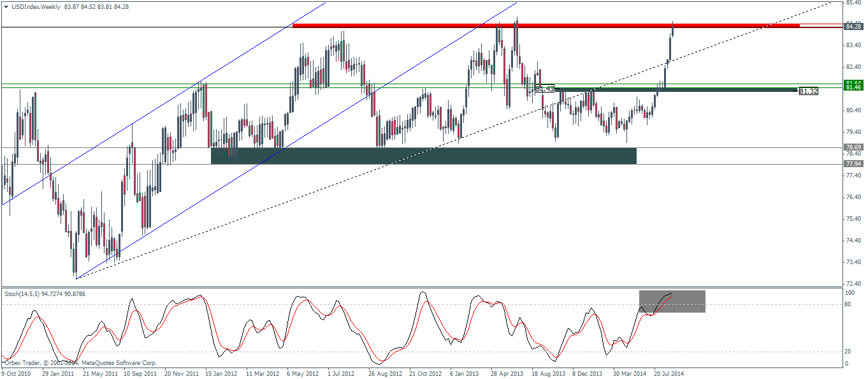
Task: Click the 77.40 price scale label
Action: (855, 175)
